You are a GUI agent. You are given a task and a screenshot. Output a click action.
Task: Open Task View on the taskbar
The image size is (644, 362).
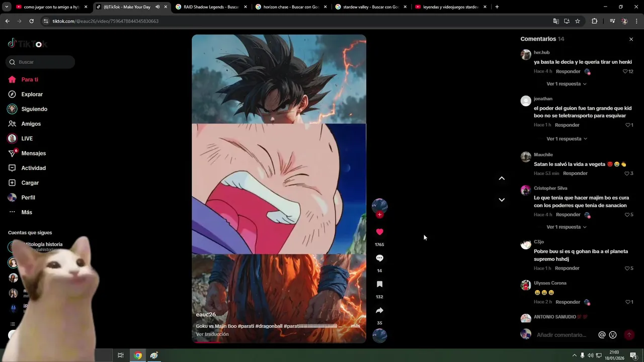click(x=121, y=355)
